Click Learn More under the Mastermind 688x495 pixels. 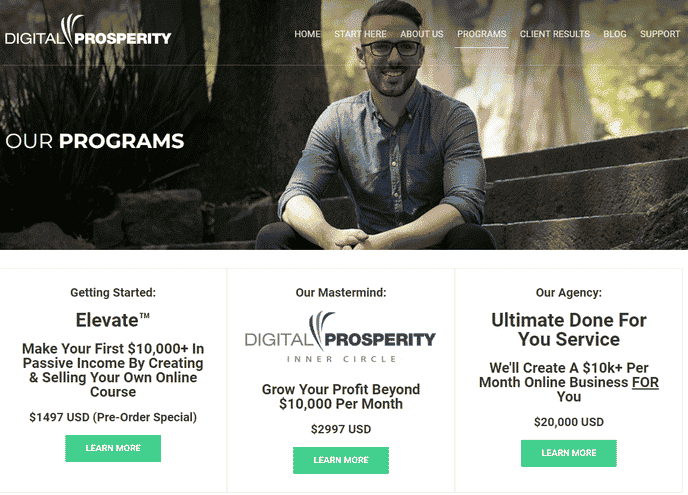(x=341, y=460)
